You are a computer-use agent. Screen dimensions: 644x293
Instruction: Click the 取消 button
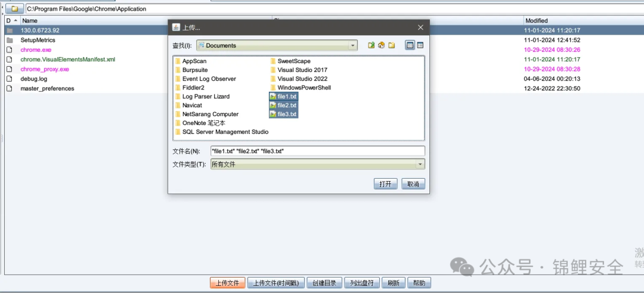(413, 184)
